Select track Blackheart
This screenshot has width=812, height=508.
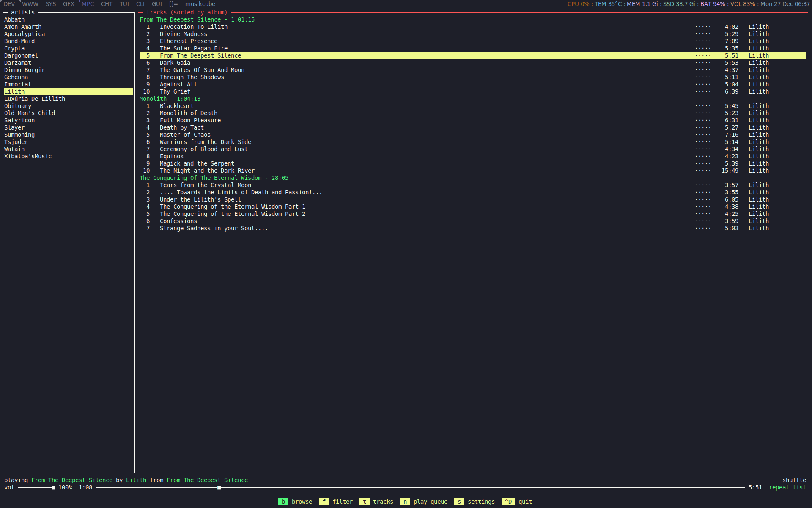[x=473, y=106]
